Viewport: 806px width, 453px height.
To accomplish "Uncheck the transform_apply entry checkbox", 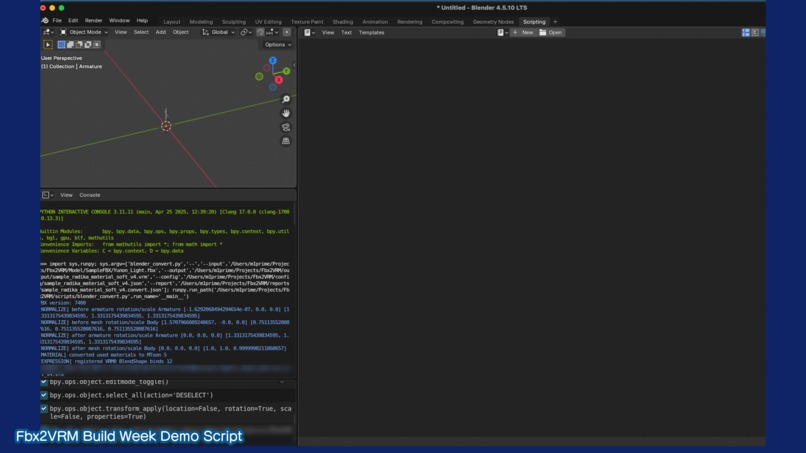I will point(44,408).
